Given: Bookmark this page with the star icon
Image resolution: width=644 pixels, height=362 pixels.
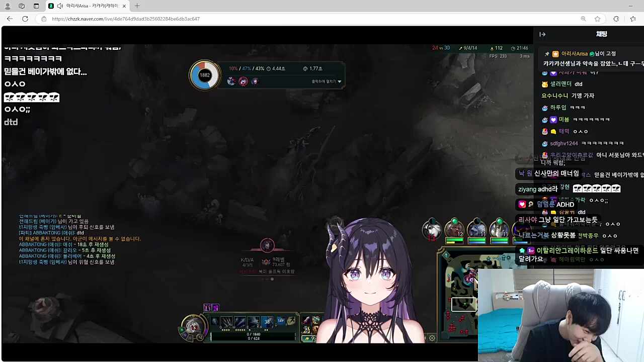Looking at the screenshot, I should (598, 19).
